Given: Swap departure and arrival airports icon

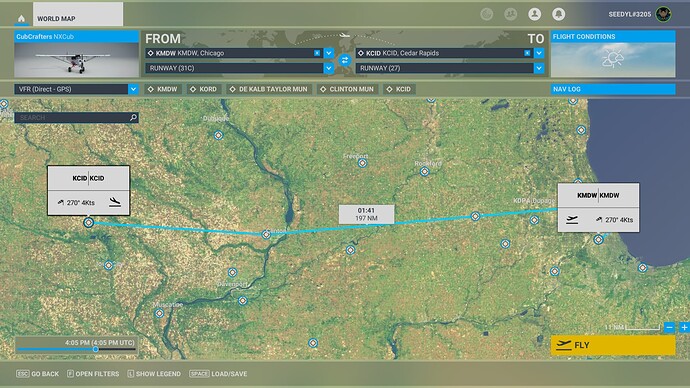Looking at the screenshot, I should tap(345, 60).
